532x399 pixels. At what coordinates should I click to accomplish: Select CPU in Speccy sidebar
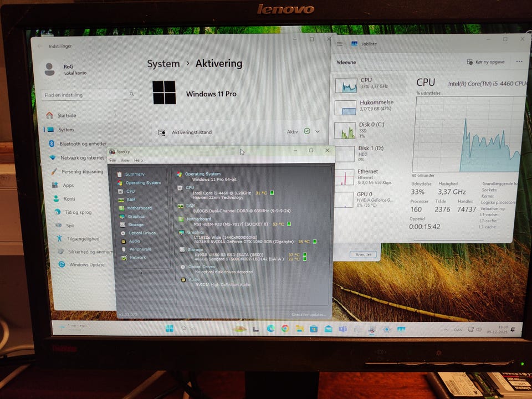pos(130,191)
